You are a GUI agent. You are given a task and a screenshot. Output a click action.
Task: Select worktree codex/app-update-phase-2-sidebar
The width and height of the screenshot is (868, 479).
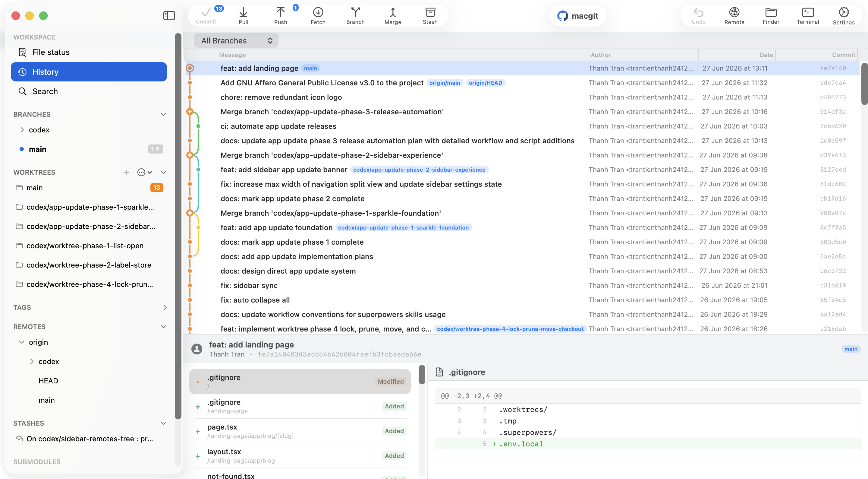coord(89,226)
